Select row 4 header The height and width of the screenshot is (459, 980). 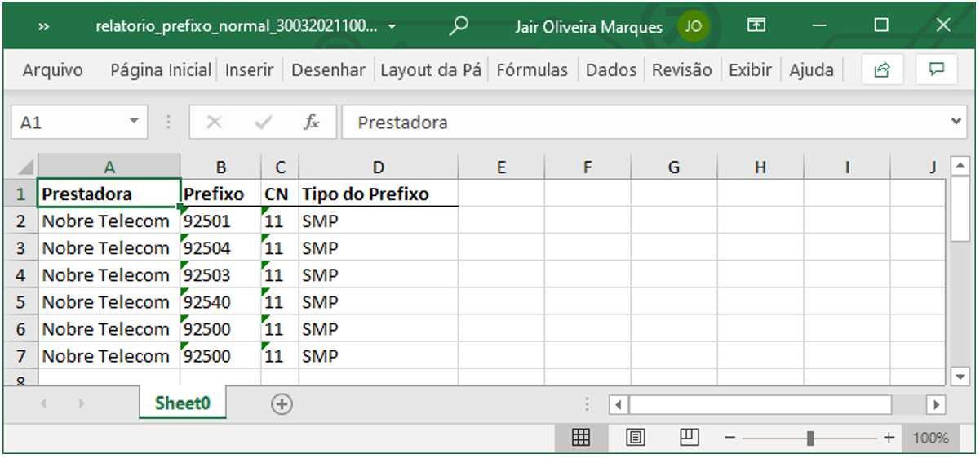[x=22, y=275]
